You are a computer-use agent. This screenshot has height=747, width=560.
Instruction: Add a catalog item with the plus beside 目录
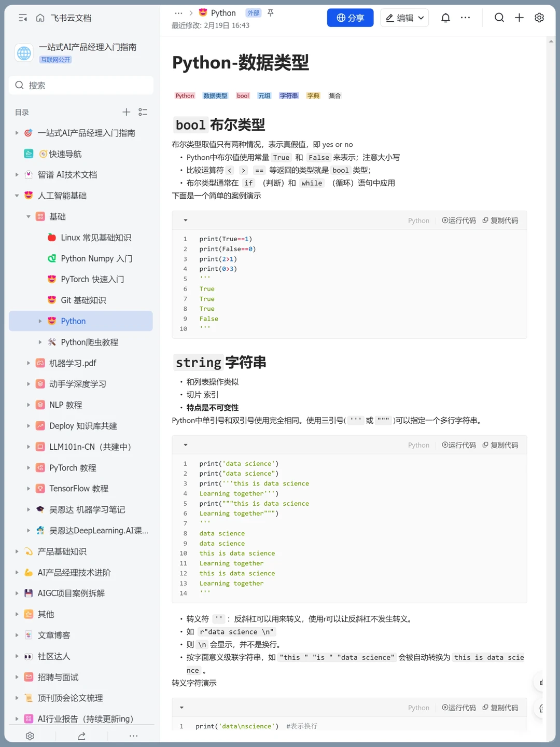[126, 112]
